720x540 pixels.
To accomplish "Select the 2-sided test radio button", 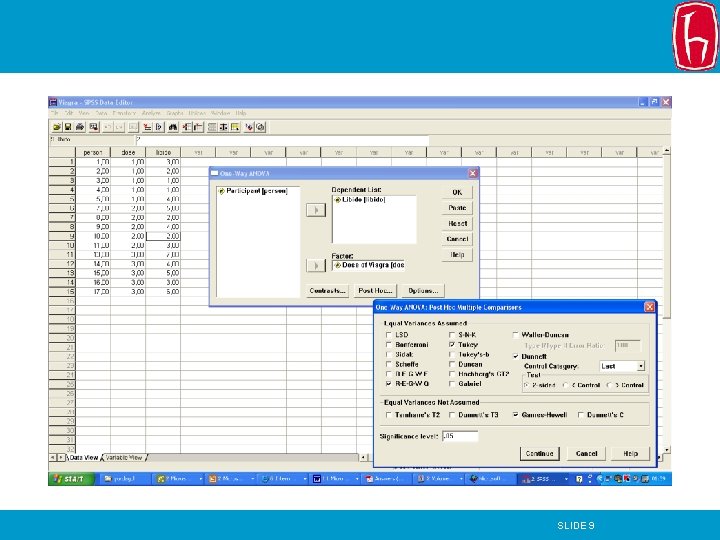I will pyautogui.click(x=526, y=385).
